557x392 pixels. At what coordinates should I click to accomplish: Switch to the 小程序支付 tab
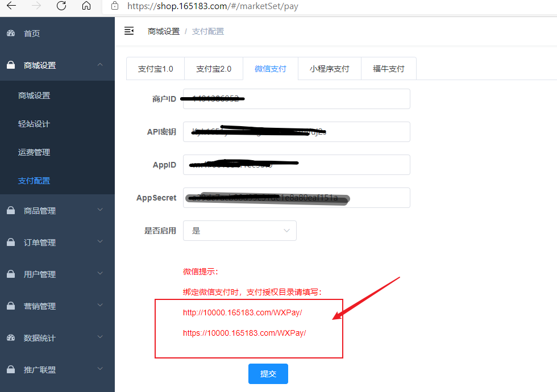329,69
